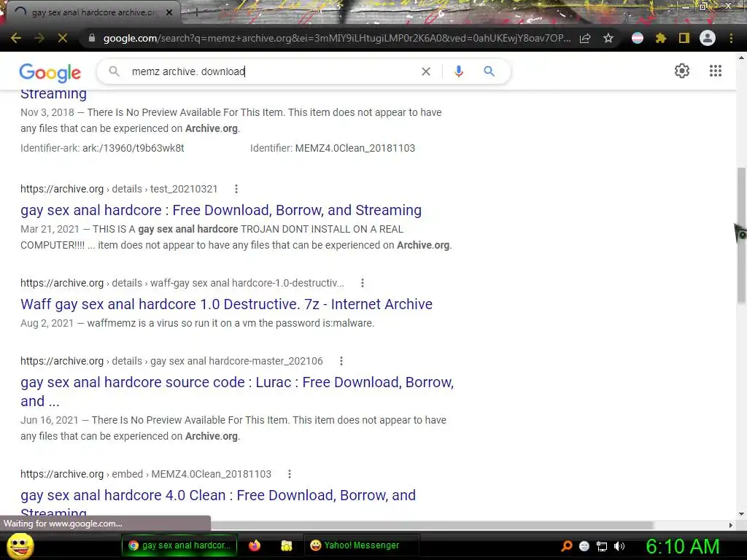Open options for the embed MEMZ4.0Clean result
Image resolution: width=747 pixels, height=560 pixels.
click(290, 474)
